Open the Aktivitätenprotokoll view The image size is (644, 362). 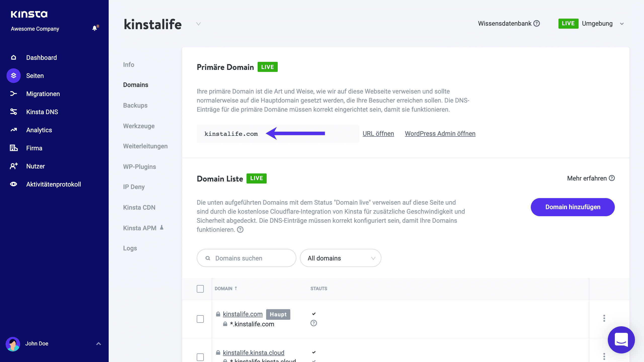(53, 184)
